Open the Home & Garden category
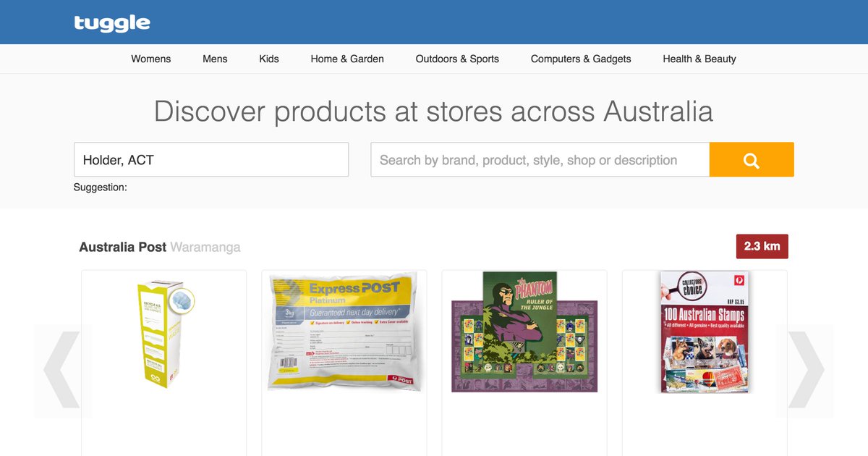 tap(347, 59)
